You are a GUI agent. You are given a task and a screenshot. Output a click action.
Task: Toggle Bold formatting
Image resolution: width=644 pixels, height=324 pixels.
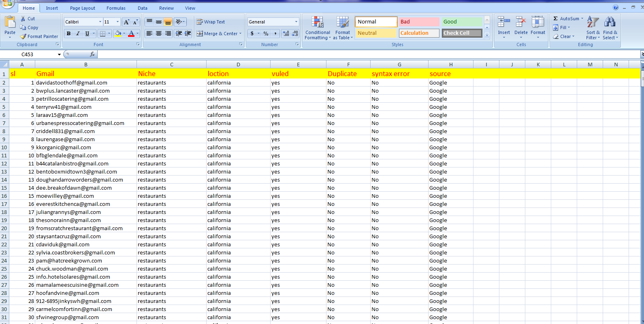click(68, 34)
